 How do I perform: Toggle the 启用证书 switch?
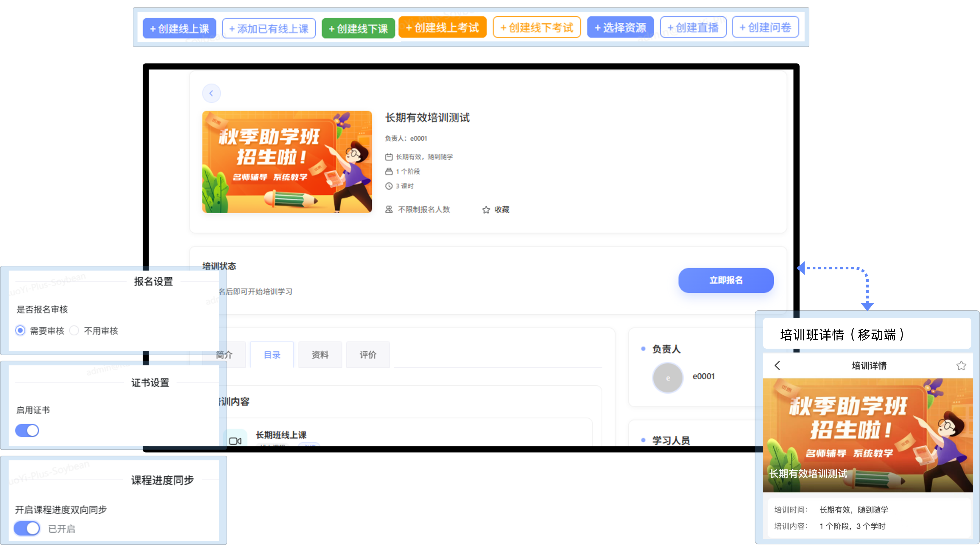point(27,431)
